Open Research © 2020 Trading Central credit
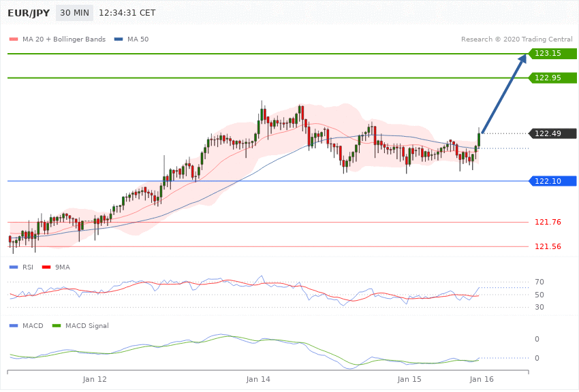The image size is (579, 392). point(516,39)
